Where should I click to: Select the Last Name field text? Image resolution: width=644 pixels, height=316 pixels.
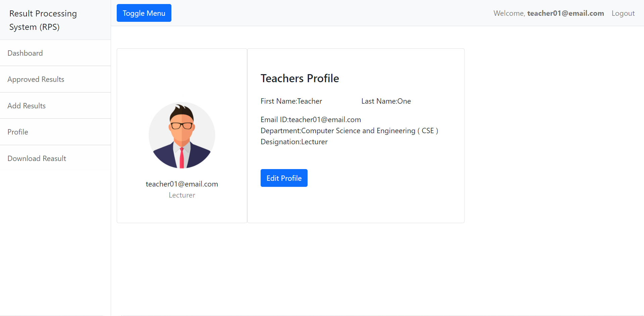coord(386,101)
